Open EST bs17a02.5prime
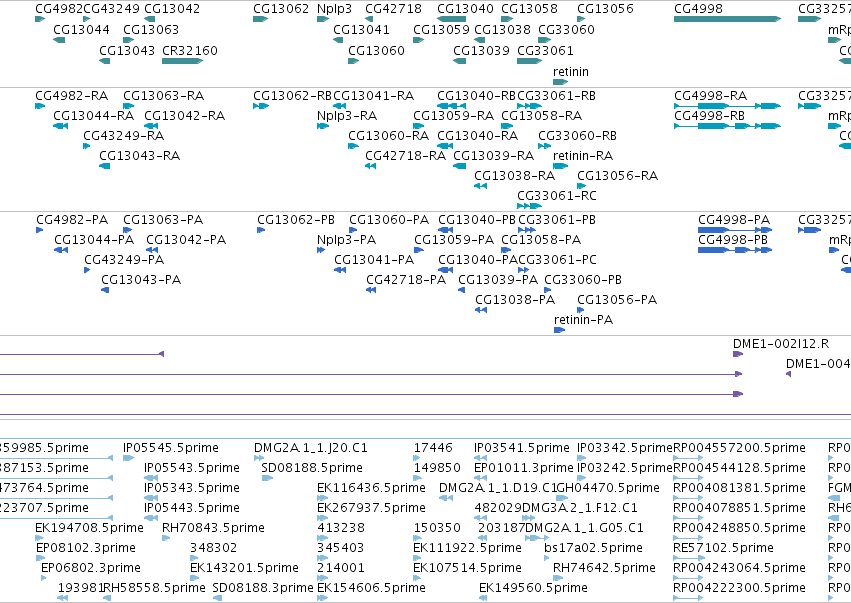 click(593, 548)
